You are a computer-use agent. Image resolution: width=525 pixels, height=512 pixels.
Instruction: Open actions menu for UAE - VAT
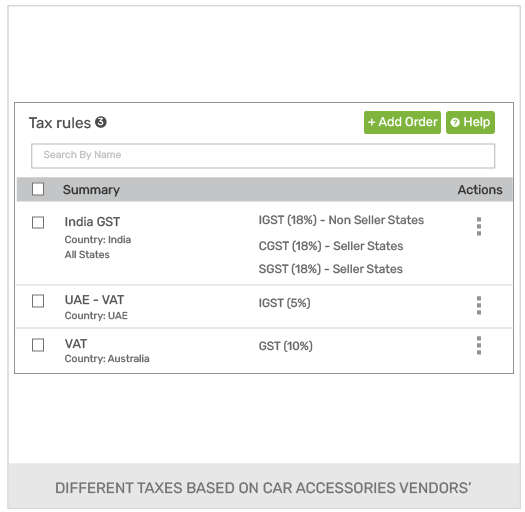pyautogui.click(x=479, y=305)
